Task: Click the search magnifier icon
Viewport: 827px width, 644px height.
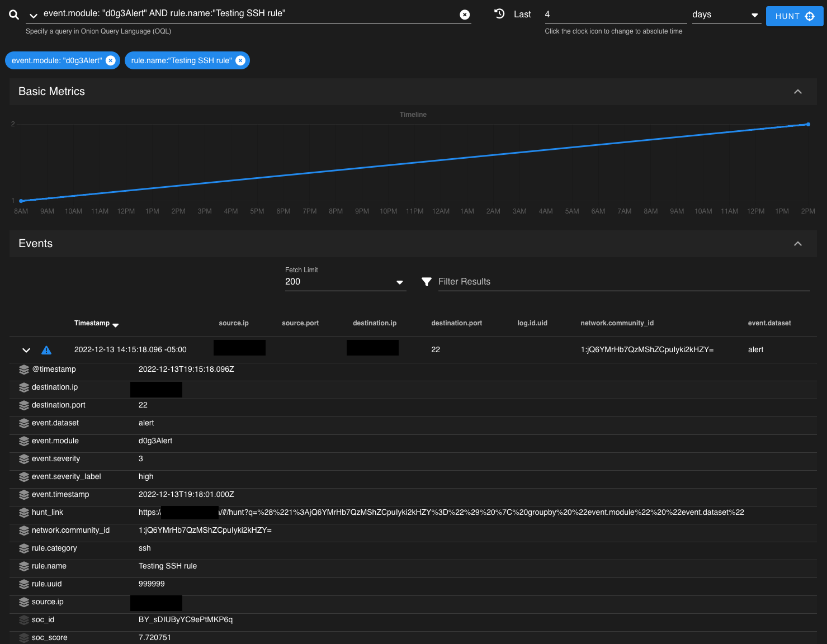Action: (x=14, y=15)
